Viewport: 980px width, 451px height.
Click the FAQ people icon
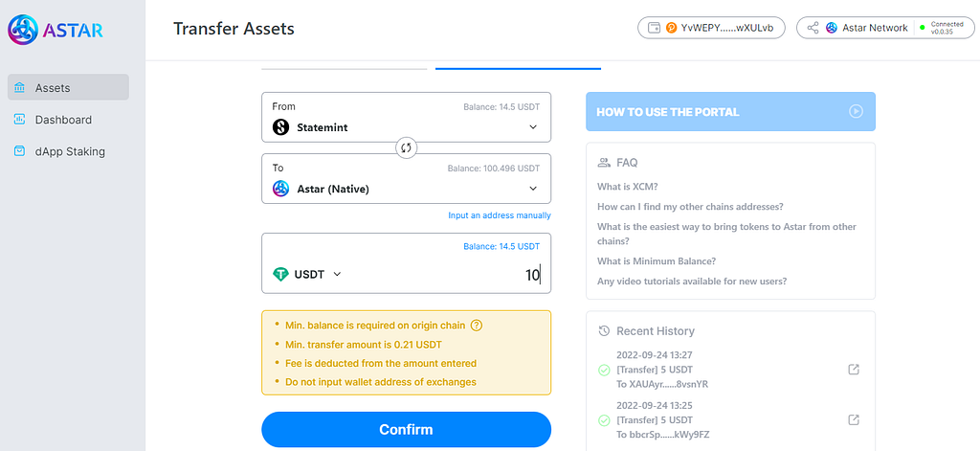tap(604, 163)
